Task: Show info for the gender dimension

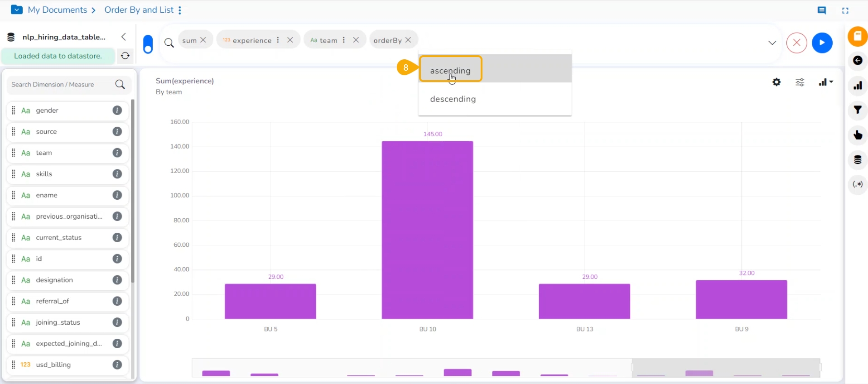Action: click(117, 110)
